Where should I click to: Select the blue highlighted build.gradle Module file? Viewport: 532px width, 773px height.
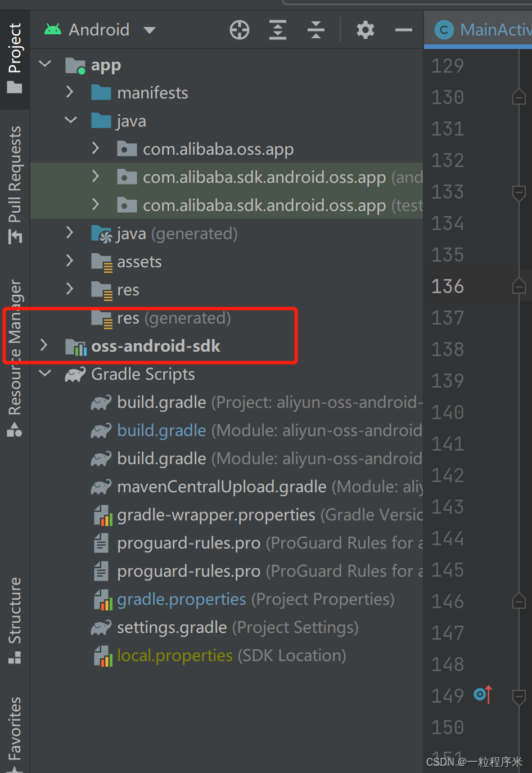pyautogui.click(x=227, y=430)
